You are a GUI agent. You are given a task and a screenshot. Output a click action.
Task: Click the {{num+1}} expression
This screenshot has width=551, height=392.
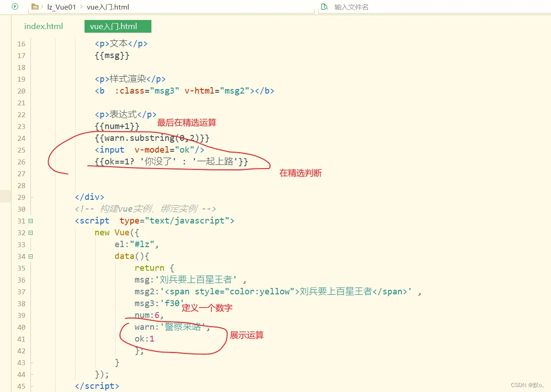[x=117, y=126]
